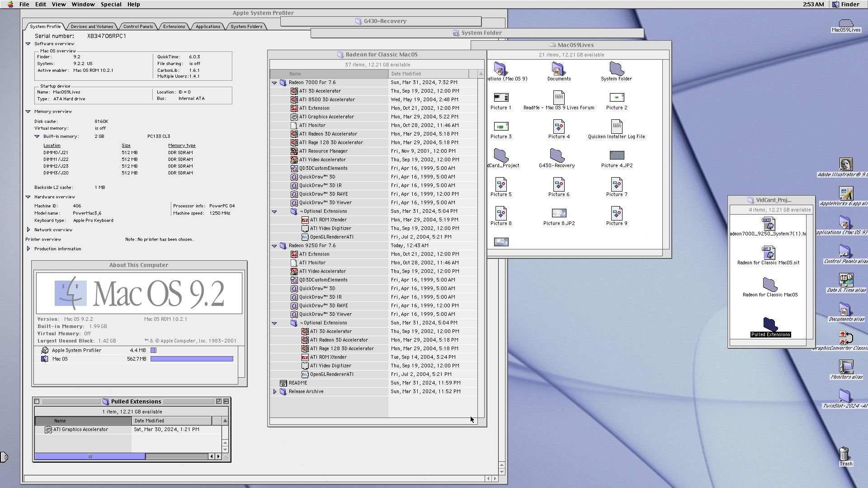Open the Special menu

[x=111, y=5]
